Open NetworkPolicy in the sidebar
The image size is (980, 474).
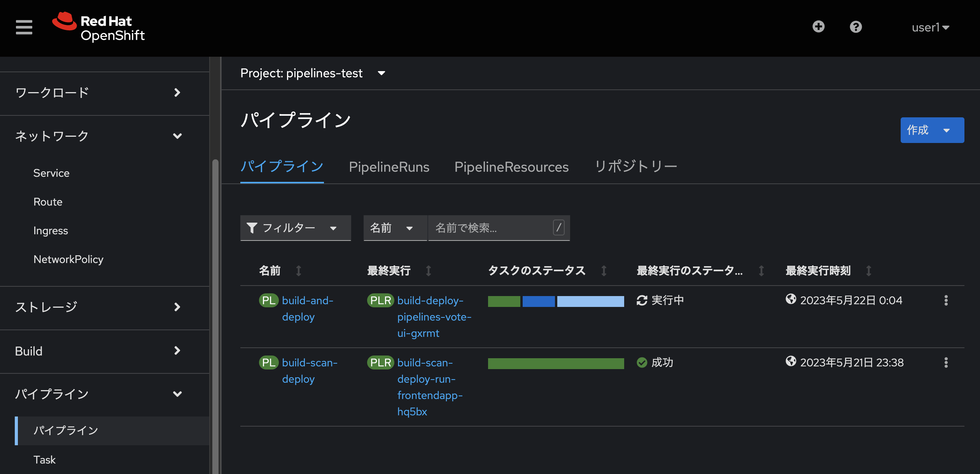[68, 260]
